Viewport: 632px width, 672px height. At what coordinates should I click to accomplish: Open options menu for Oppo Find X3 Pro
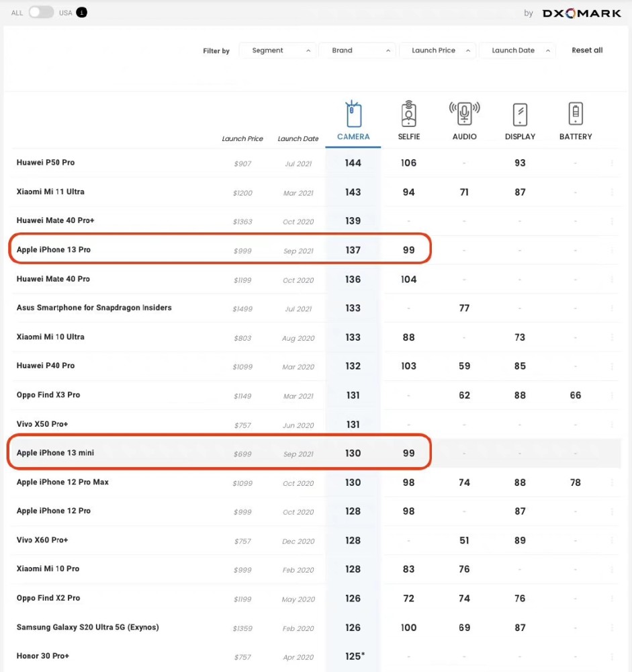coord(612,396)
